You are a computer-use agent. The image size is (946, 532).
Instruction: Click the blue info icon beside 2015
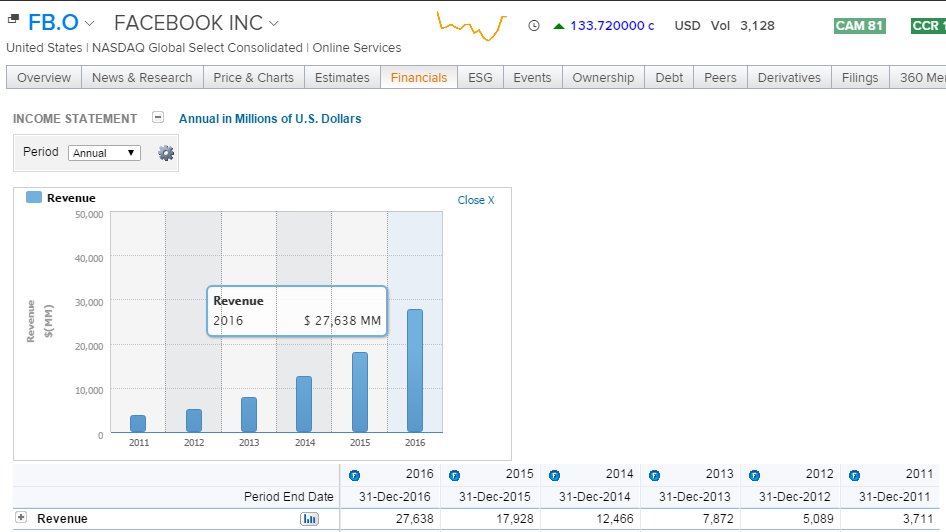pyautogui.click(x=455, y=476)
